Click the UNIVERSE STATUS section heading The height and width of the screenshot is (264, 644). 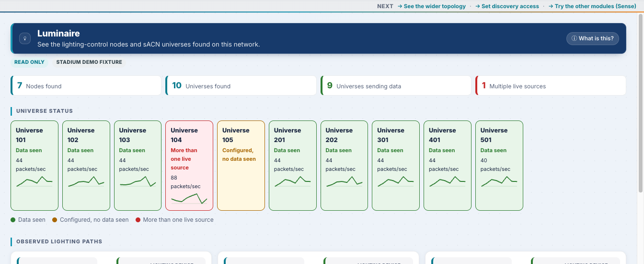pyautogui.click(x=45, y=111)
